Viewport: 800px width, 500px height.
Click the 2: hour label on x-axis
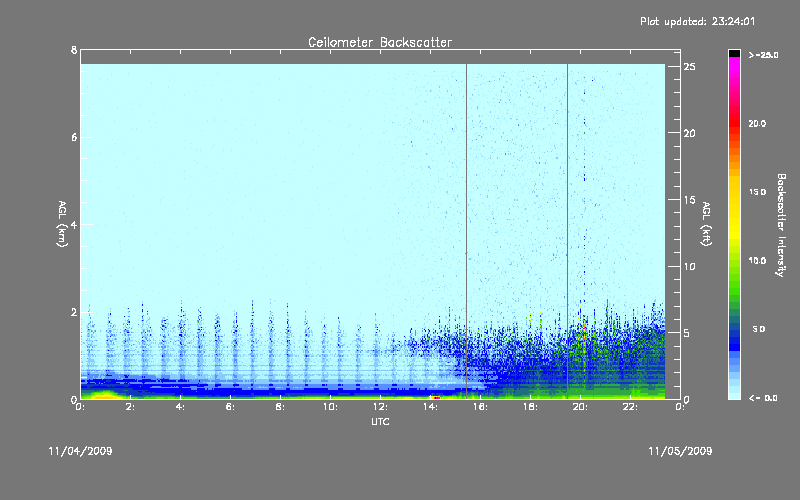coord(130,407)
